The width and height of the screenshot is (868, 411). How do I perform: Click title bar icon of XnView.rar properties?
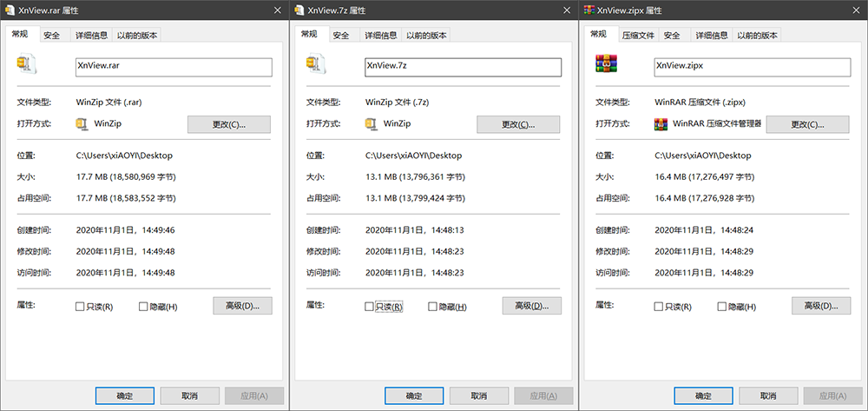pyautogui.click(x=10, y=10)
